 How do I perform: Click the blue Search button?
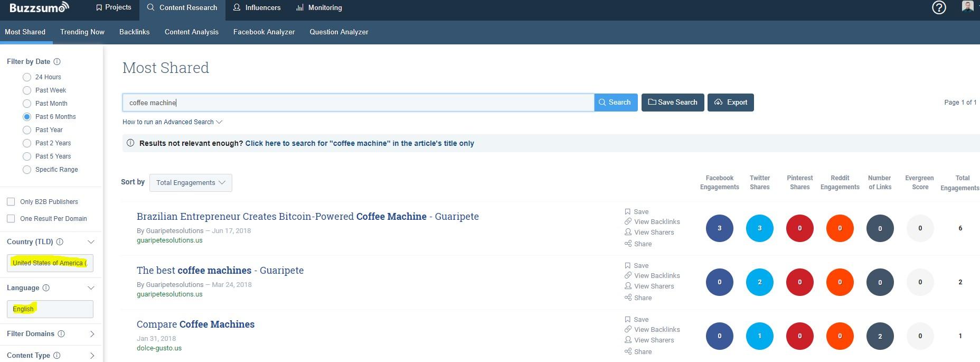(616, 103)
